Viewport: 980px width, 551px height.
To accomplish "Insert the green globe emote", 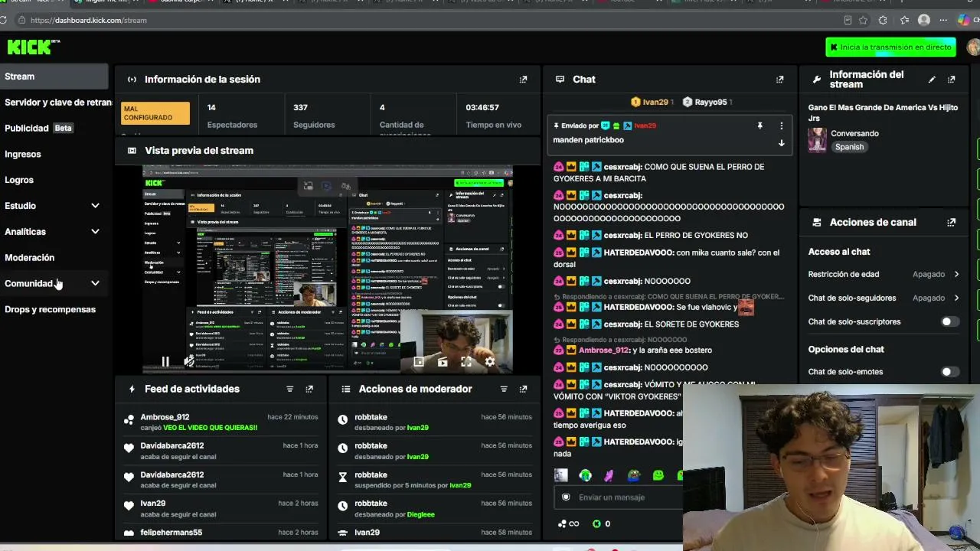I will (586, 475).
